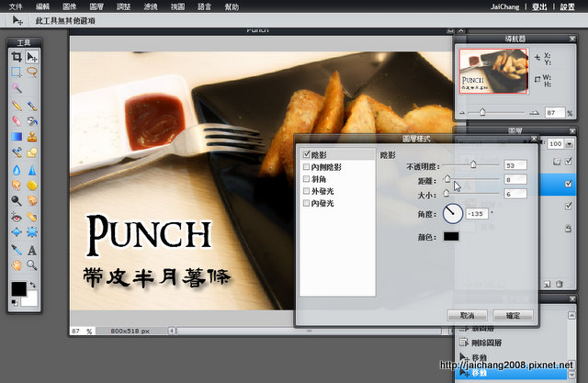Toggle visibility checkbox of layer above locked layer
This screenshot has width=588, height=383.
click(569, 206)
